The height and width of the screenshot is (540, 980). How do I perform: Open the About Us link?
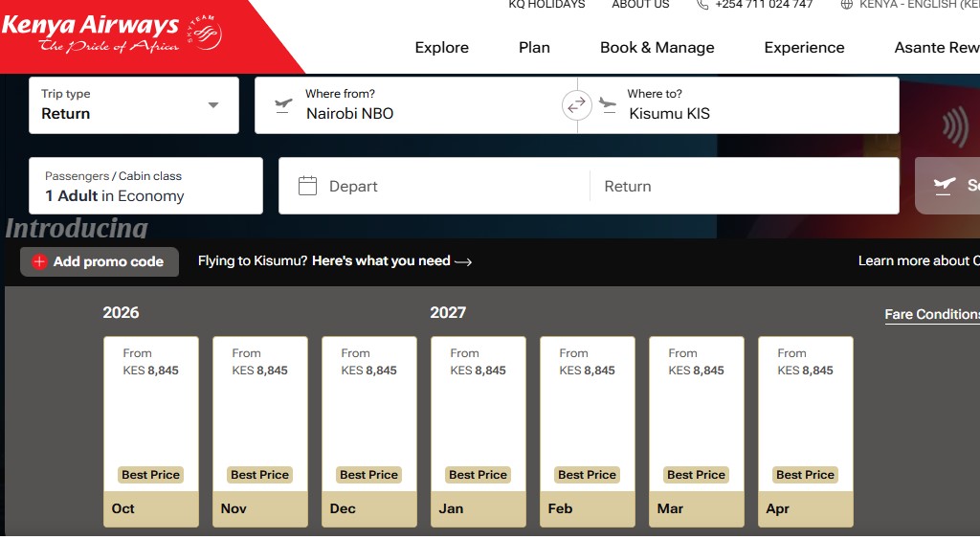tap(640, 5)
